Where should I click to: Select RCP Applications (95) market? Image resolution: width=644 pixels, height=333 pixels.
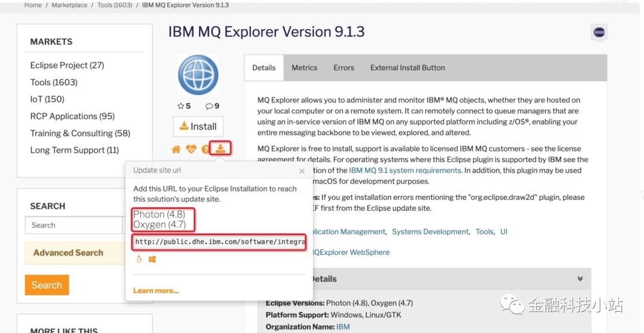pos(72,117)
